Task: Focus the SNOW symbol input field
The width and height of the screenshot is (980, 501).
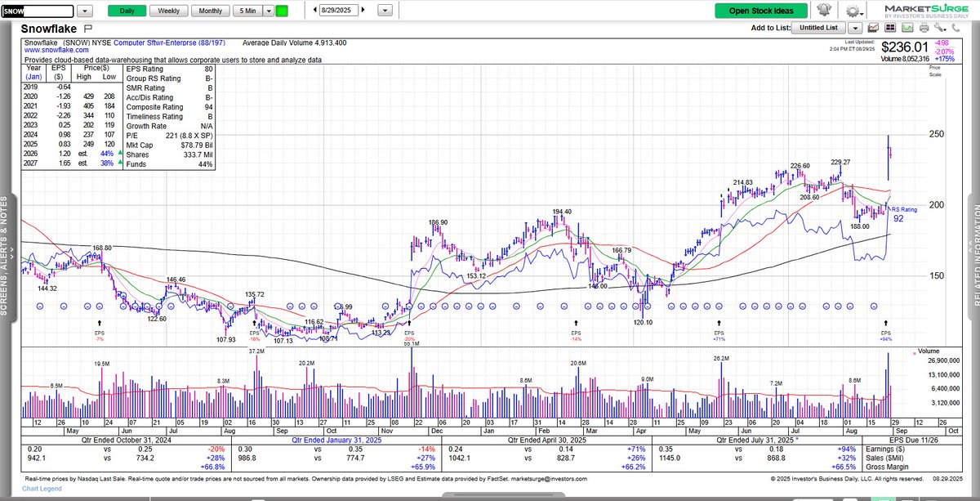Action: (38, 11)
